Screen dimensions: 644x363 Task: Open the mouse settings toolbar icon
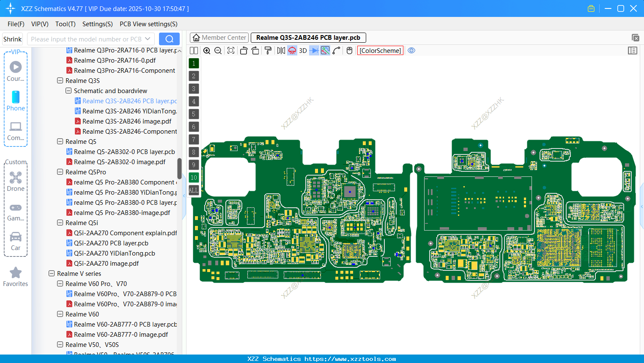click(349, 50)
